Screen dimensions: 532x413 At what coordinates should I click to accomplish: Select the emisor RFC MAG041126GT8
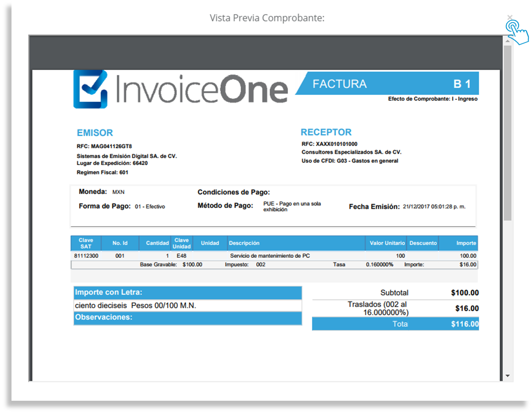click(x=112, y=146)
